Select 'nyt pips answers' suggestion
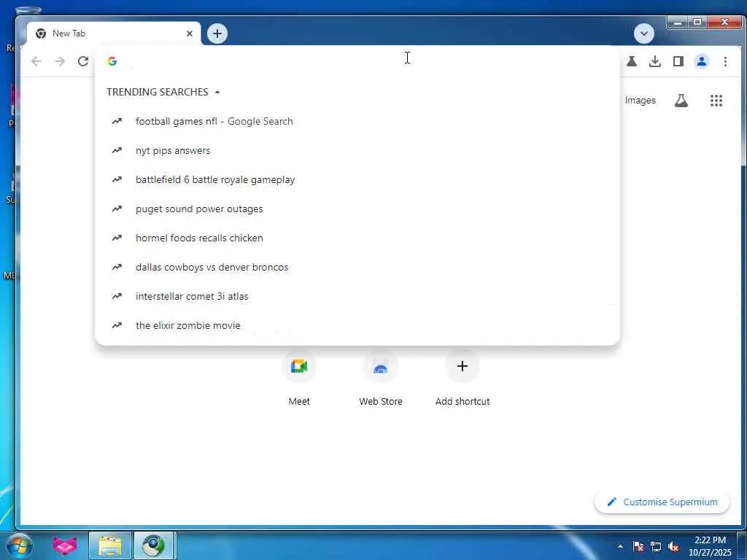The width and height of the screenshot is (747, 560). click(x=357, y=150)
